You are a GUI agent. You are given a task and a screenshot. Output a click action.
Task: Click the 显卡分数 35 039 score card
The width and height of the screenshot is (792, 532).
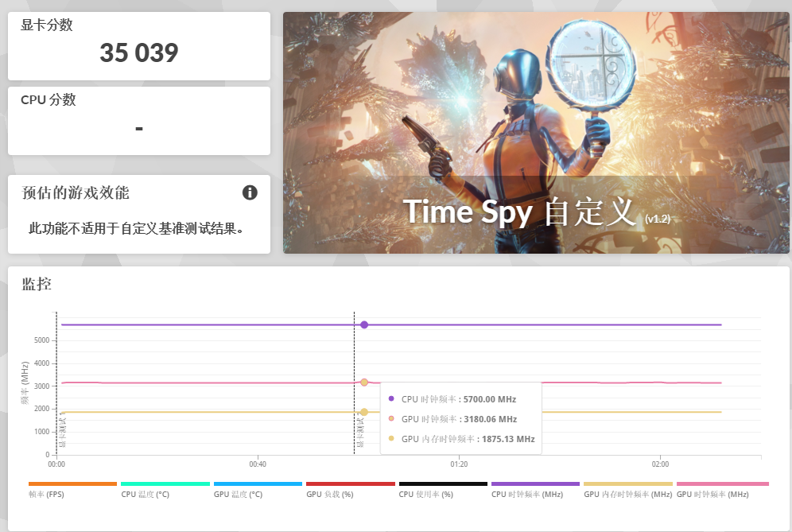[139, 46]
